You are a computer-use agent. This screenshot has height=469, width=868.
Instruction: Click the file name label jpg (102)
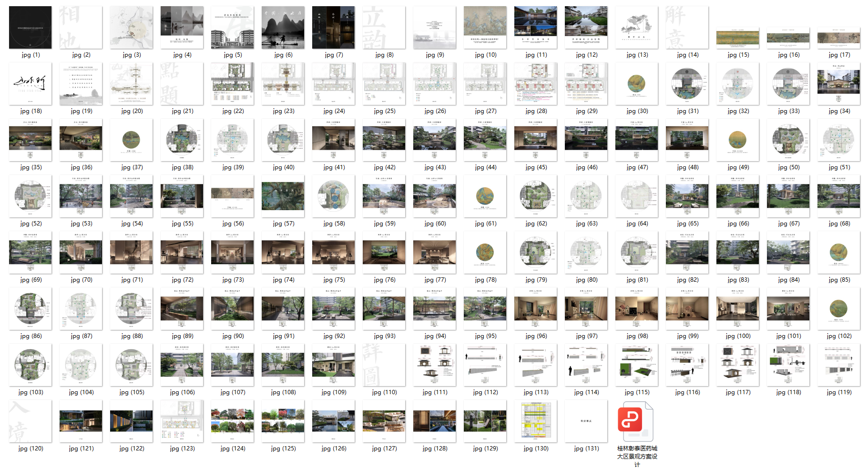coord(839,336)
